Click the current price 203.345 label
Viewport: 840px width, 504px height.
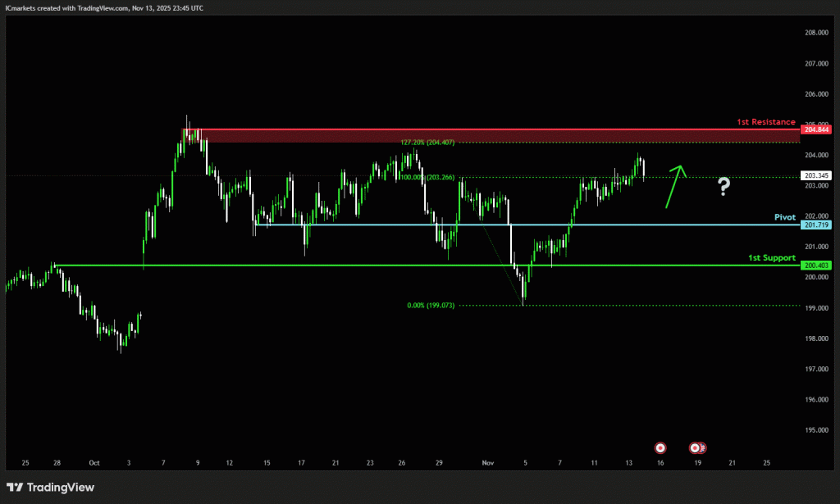coord(817,175)
